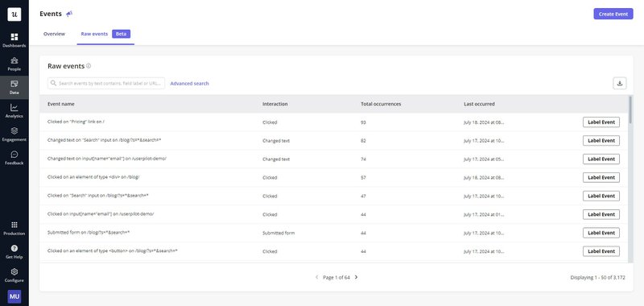Open Advanced search
The image size is (644, 306).
(x=189, y=84)
